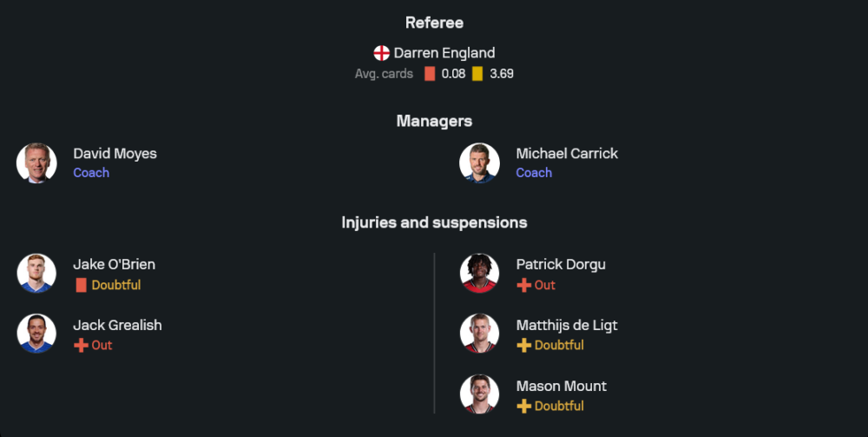Image resolution: width=868 pixels, height=437 pixels.
Task: Click yellow injury cross under Mason Mount
Action: (x=523, y=407)
